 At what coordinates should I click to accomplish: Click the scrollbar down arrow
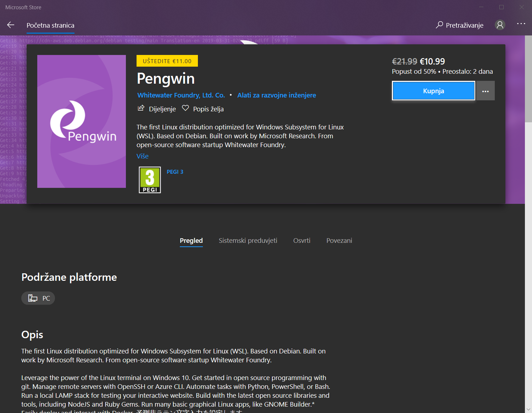tap(528, 409)
